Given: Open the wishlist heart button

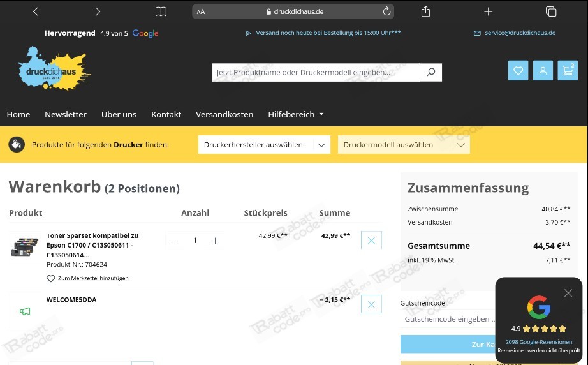Looking at the screenshot, I should [518, 70].
